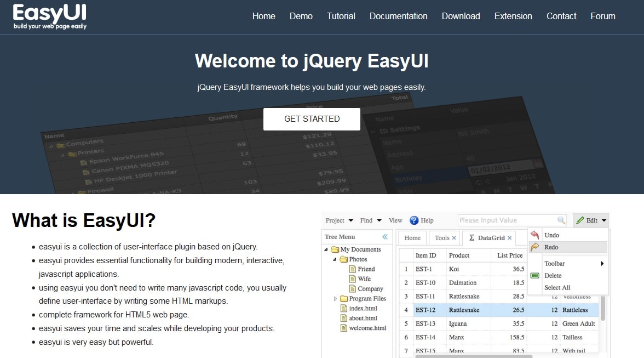The height and width of the screenshot is (358, 644).
Task: Expand the Program Files tree node
Action: click(x=335, y=299)
